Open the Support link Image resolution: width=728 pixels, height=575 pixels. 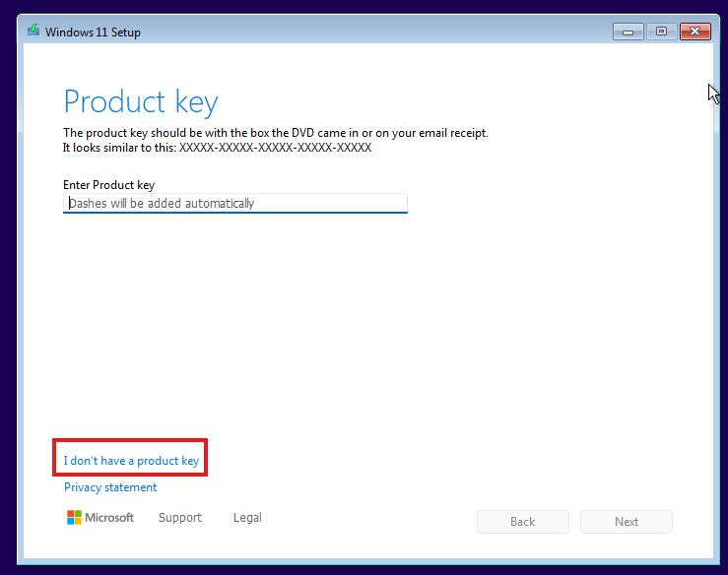pos(180,518)
